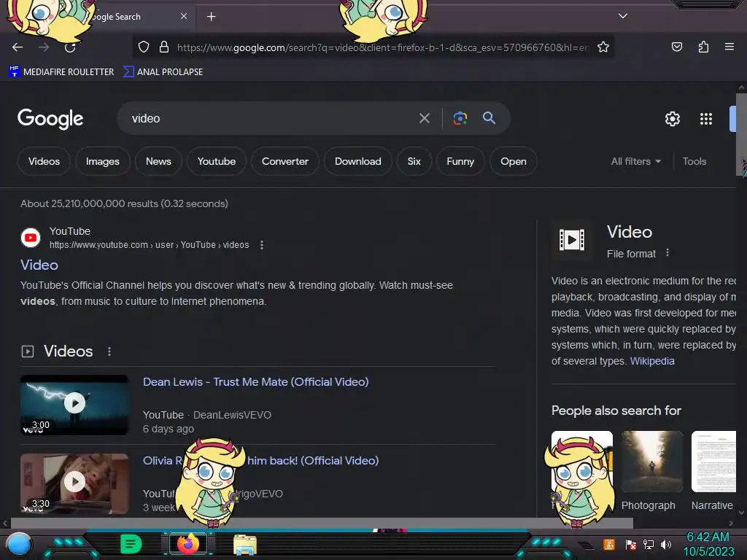View site security via the padlock icon

(164, 47)
